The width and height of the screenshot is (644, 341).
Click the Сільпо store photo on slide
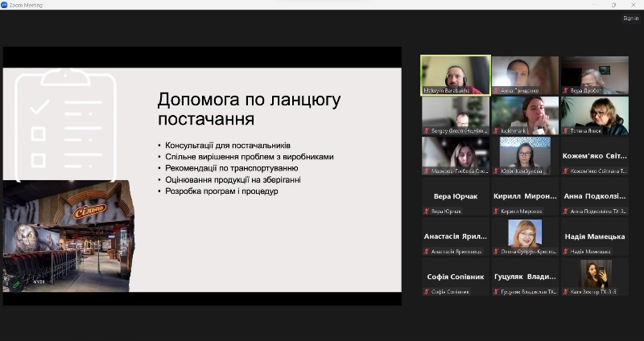click(68, 236)
